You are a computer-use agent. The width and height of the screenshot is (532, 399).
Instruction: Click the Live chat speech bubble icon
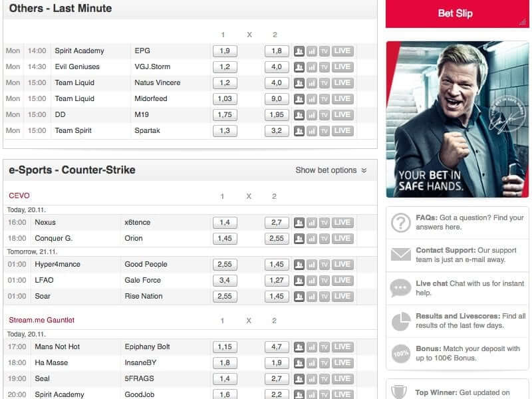tap(401, 288)
